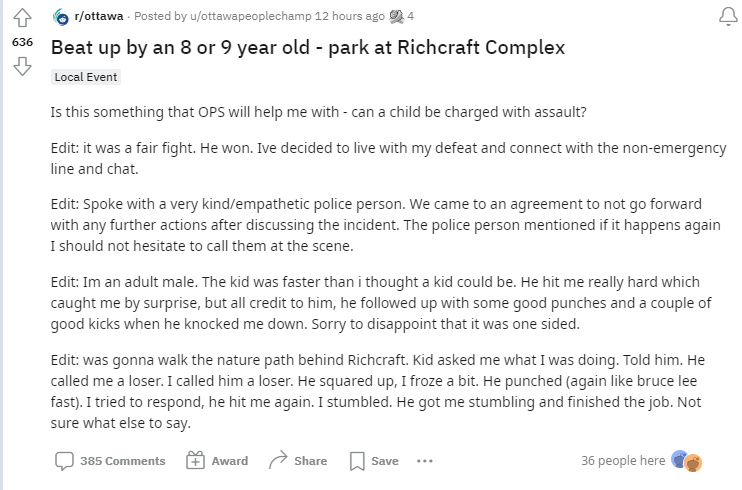Click the award badge icon beside timestamp
The width and height of the screenshot is (742, 490).
click(x=397, y=16)
